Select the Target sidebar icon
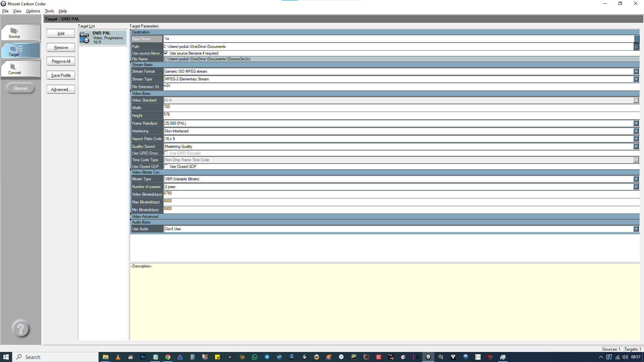The width and height of the screenshot is (644, 362). (x=21, y=50)
